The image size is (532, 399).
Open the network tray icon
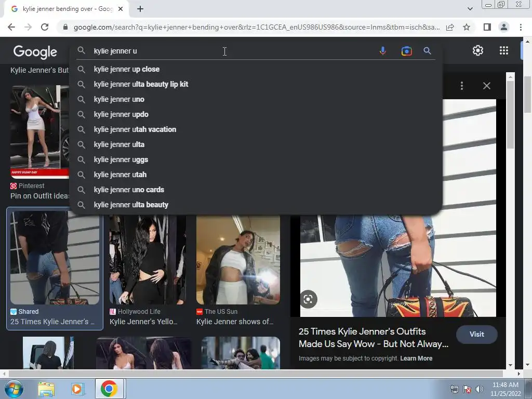click(x=454, y=389)
